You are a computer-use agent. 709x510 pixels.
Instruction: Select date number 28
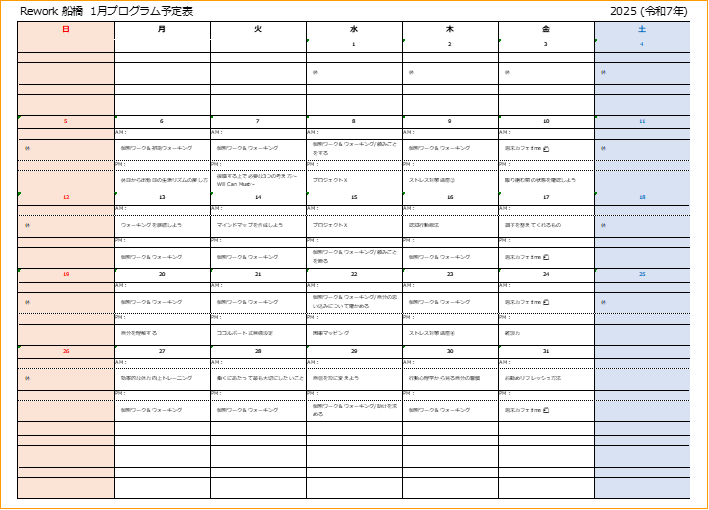click(258, 351)
